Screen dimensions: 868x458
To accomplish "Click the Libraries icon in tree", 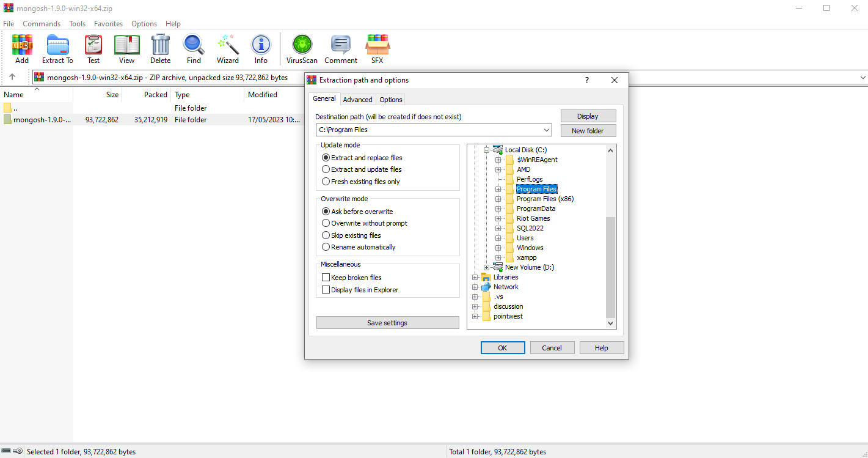I will point(486,277).
